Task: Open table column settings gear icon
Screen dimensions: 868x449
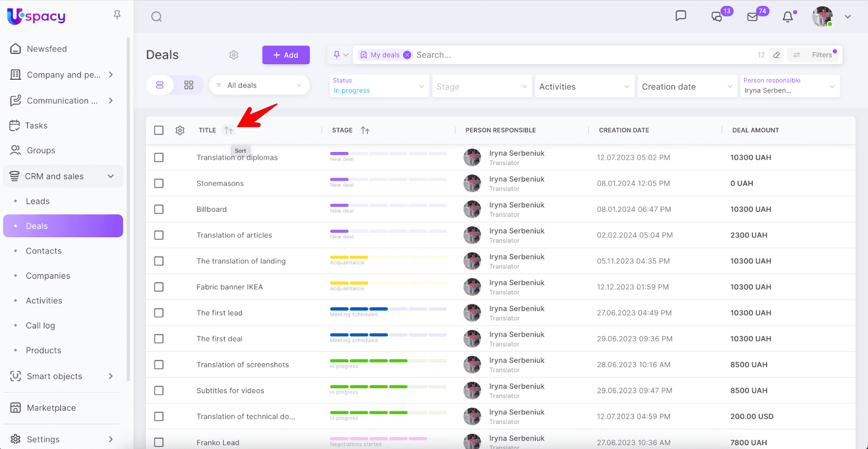Action: coord(180,130)
